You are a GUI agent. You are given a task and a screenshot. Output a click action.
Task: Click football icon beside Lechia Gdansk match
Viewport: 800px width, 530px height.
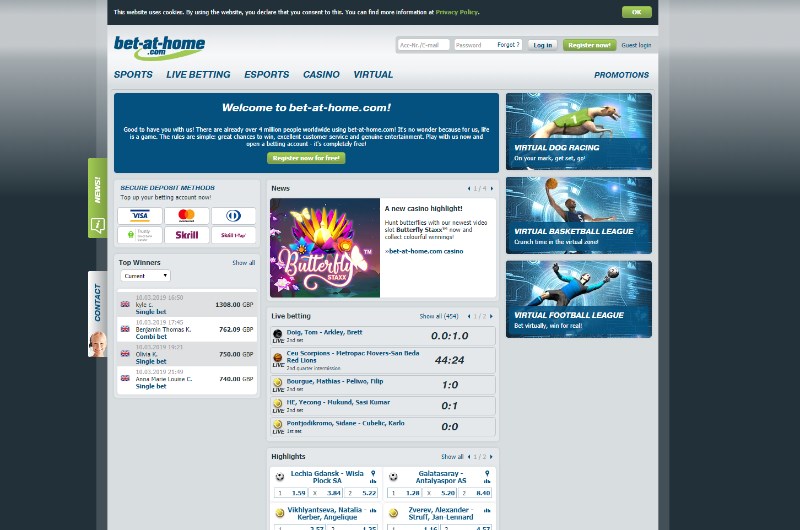coord(280,477)
